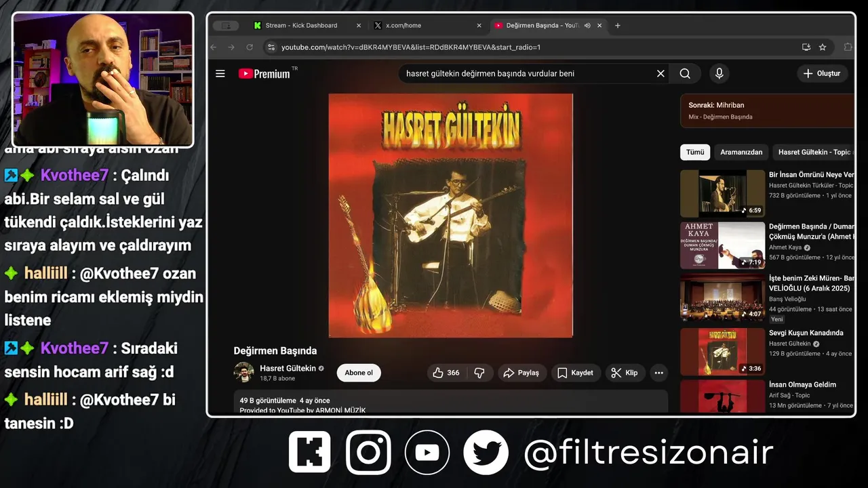Select the Aramanızdan filter chip
The width and height of the screenshot is (868, 488).
741,152
